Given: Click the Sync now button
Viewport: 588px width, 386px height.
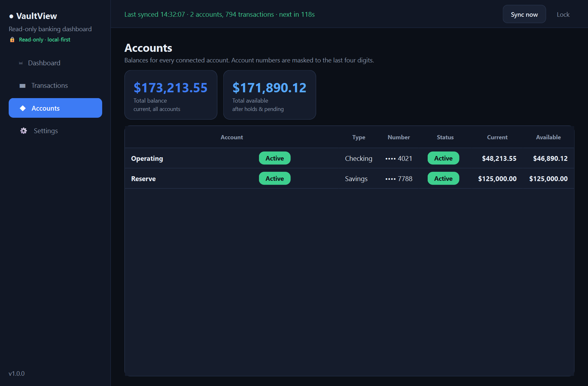Looking at the screenshot, I should coord(524,14).
